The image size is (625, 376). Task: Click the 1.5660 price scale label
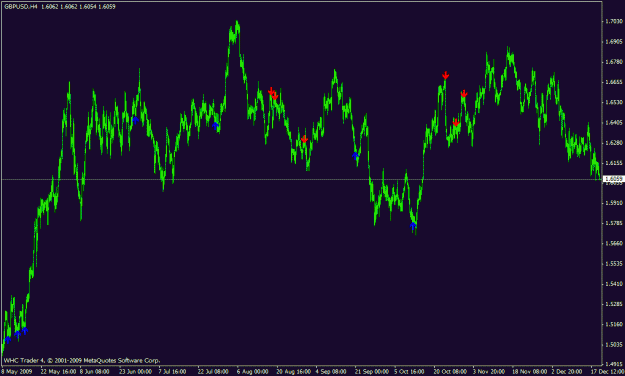point(614,243)
